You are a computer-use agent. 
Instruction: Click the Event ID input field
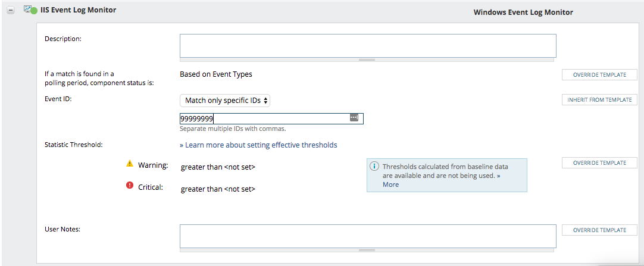point(271,118)
